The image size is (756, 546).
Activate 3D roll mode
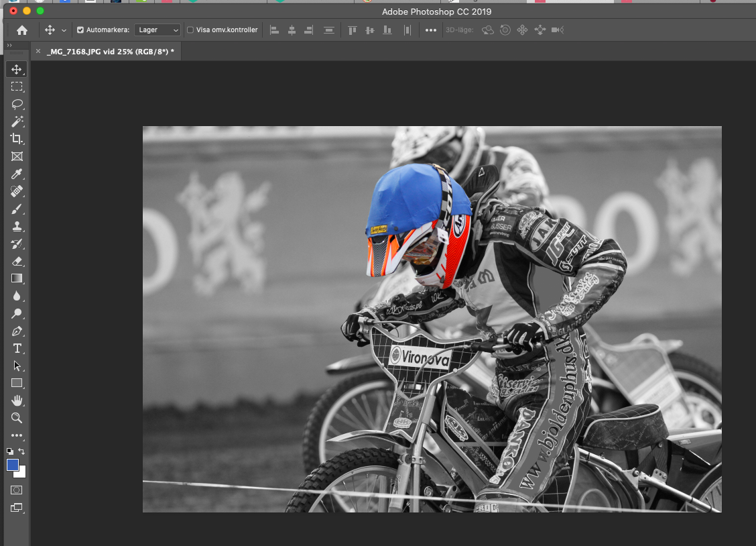click(x=505, y=30)
